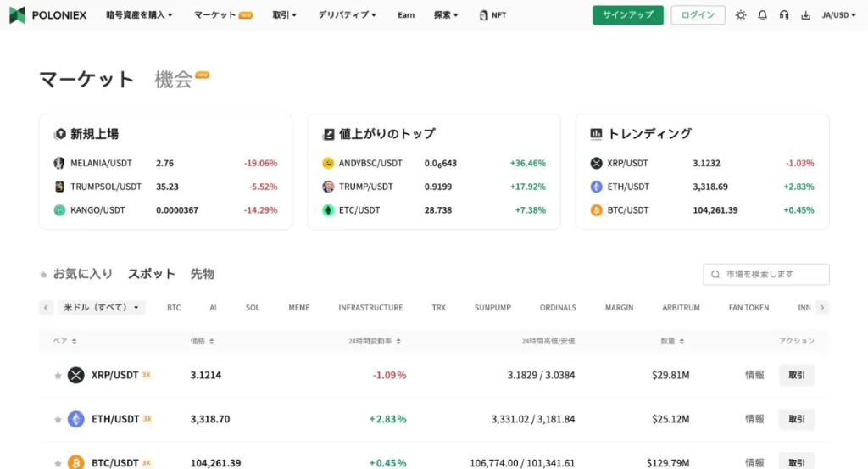The width and height of the screenshot is (868, 469).
Task: Favorite XRP/USDT with star
Action: [58, 376]
